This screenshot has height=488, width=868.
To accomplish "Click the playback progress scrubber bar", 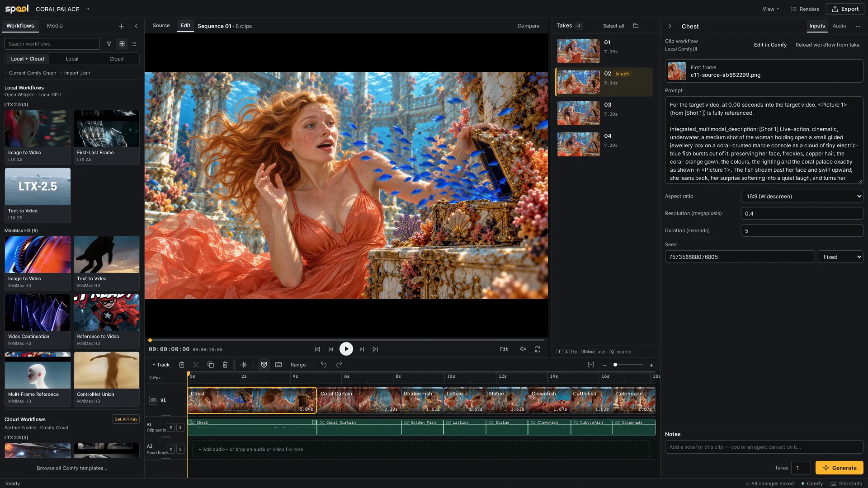I will 346,340.
